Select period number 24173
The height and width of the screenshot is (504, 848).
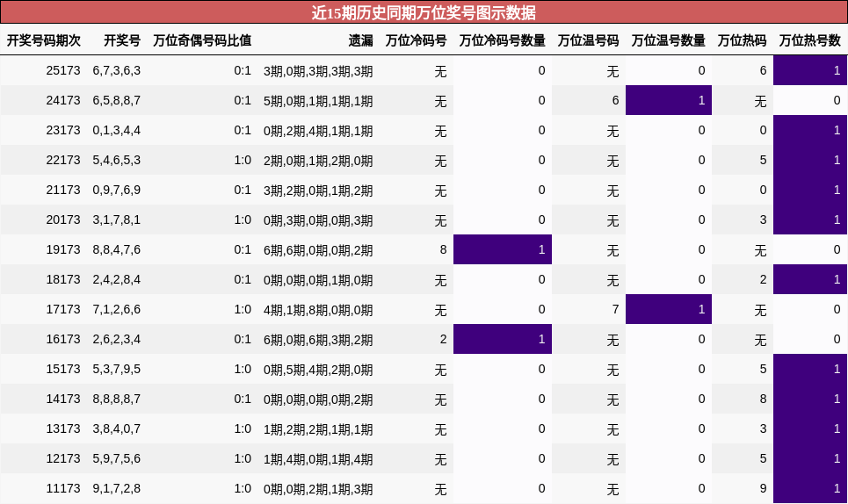coord(63,100)
